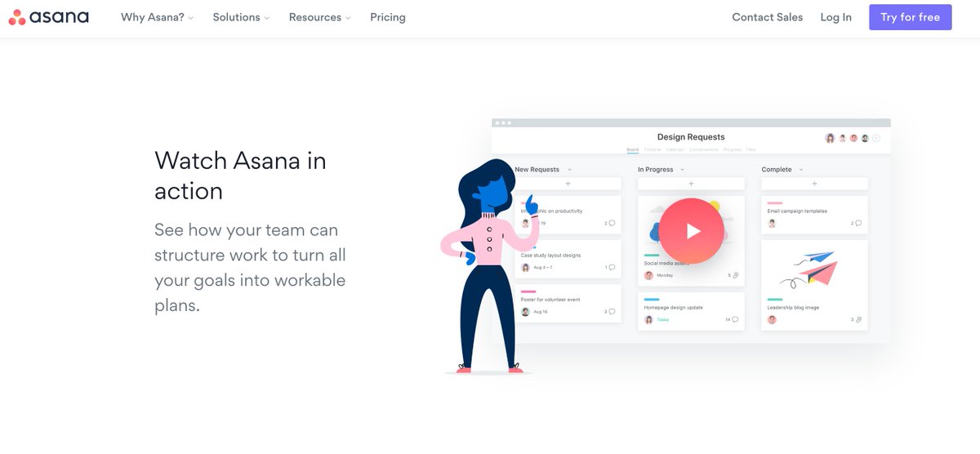This screenshot has height=454, width=980.
Task: Play the Watch Asana in action video
Action: coord(691,231)
